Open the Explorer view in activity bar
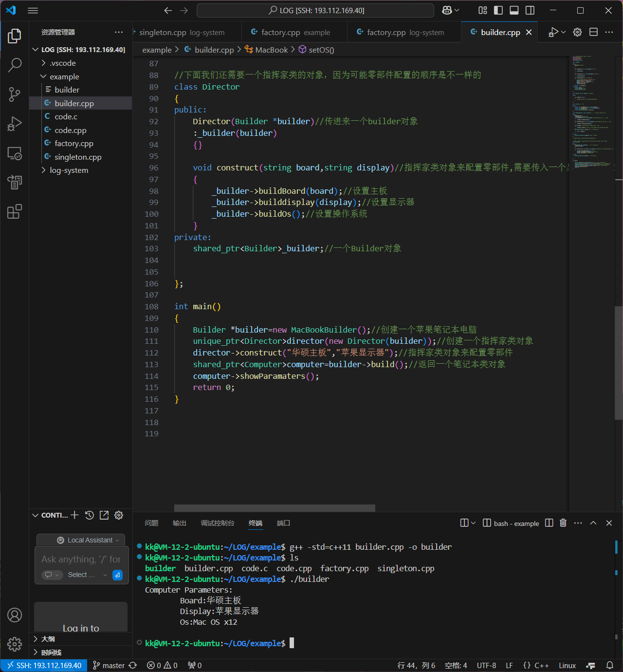The width and height of the screenshot is (623, 672). click(x=15, y=36)
